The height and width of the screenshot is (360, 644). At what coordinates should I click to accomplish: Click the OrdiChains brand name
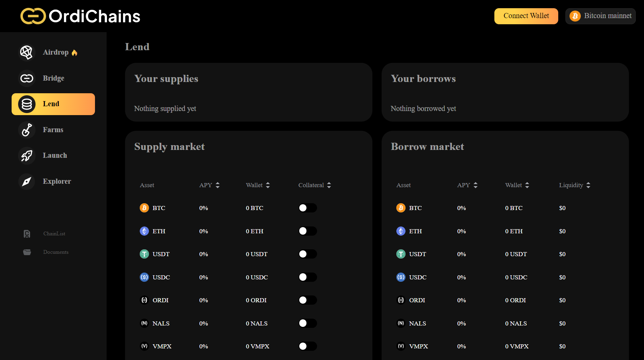pos(95,16)
